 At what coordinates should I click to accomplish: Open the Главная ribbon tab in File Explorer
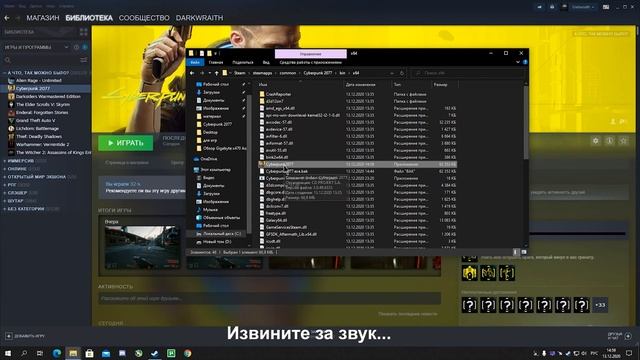[x=216, y=62]
